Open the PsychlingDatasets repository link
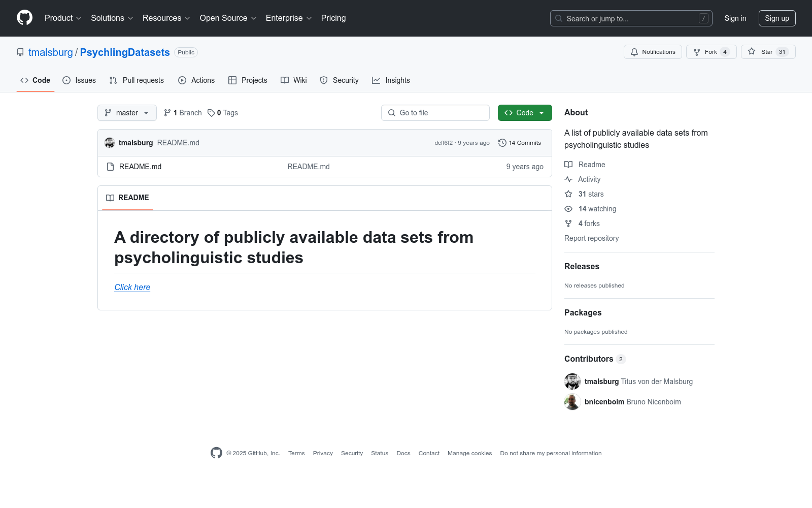Screen dimensions: 812x508 (x=125, y=52)
